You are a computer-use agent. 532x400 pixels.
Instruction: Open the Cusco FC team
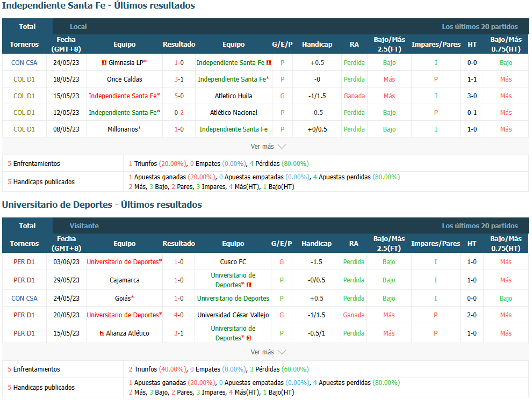click(233, 261)
